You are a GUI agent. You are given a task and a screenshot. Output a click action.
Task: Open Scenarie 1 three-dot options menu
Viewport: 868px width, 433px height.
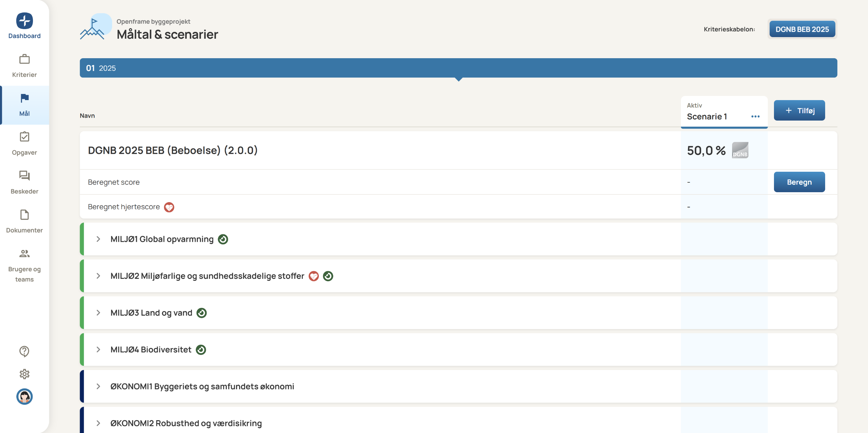[755, 117]
